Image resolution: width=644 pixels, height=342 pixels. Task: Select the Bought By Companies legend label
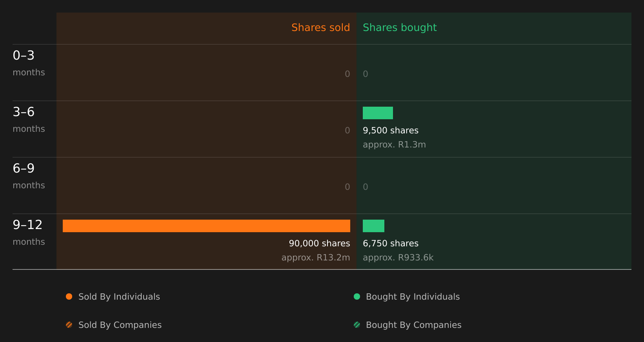pyautogui.click(x=413, y=325)
